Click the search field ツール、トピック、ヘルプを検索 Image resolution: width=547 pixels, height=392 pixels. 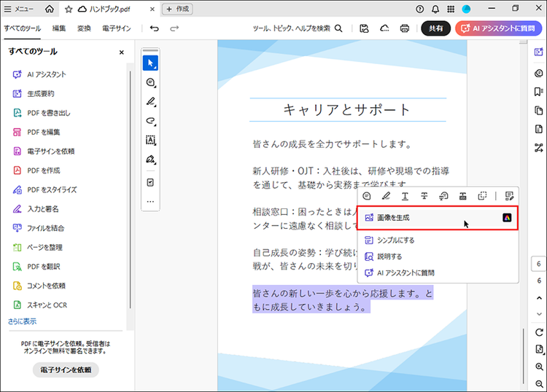[297, 28]
